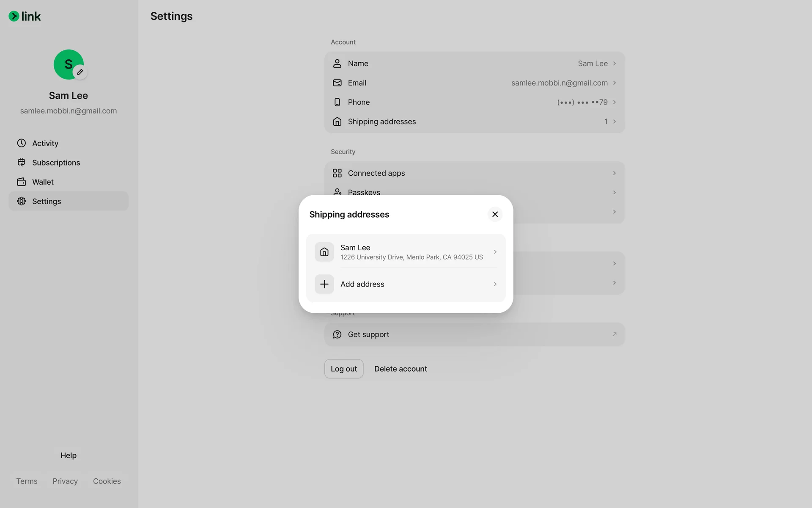Expand the Add address row chevron
This screenshot has width=812, height=508.
coord(495,284)
